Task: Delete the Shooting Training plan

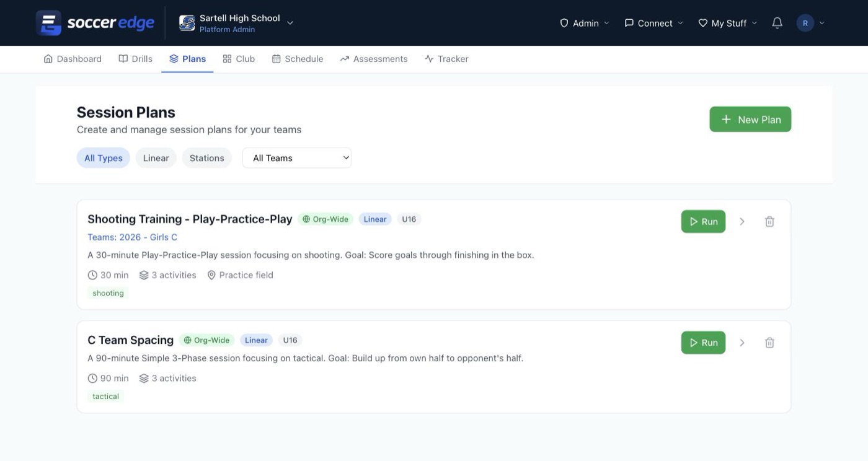Action: (x=769, y=221)
